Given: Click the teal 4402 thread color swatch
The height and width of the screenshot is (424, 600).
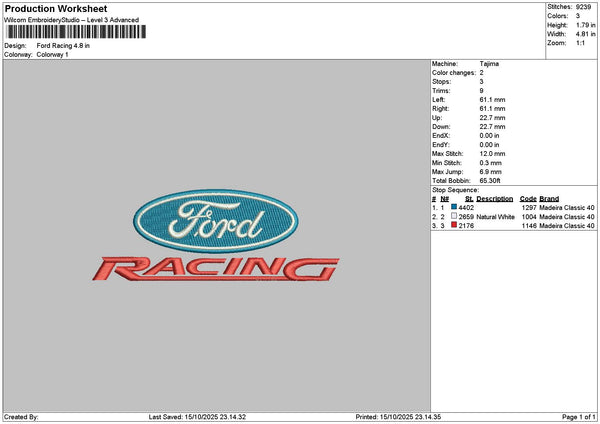Looking at the screenshot, I should click(x=454, y=207).
